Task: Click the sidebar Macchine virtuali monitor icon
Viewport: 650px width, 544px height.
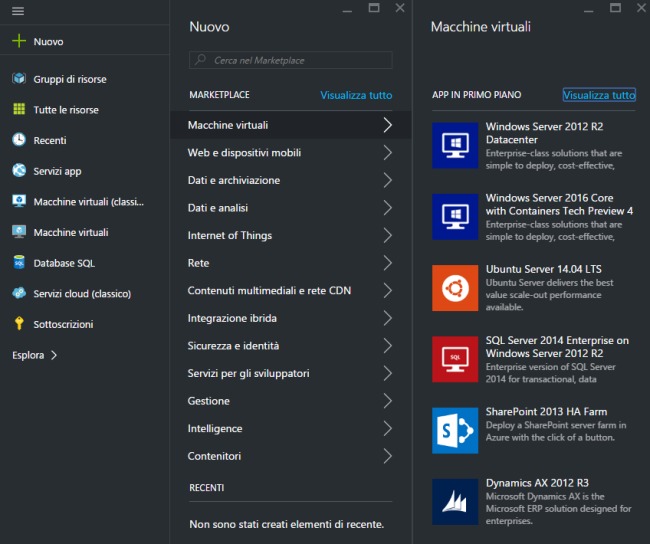Action: (19, 232)
